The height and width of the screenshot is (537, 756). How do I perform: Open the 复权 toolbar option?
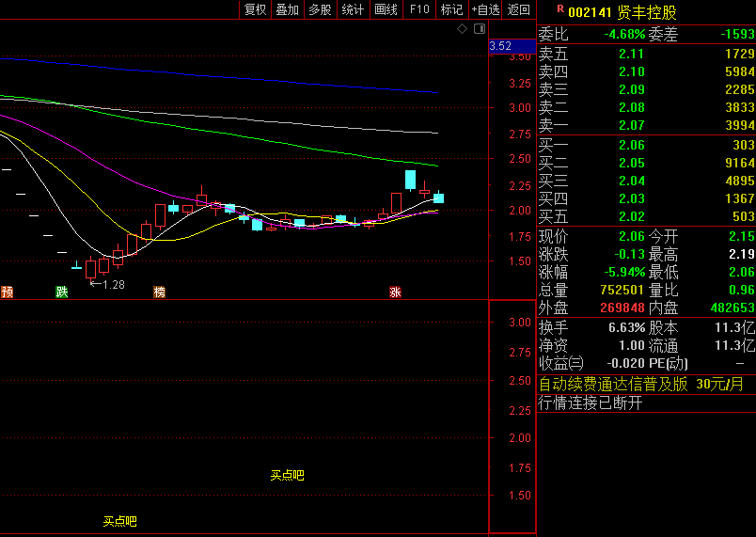255,9
